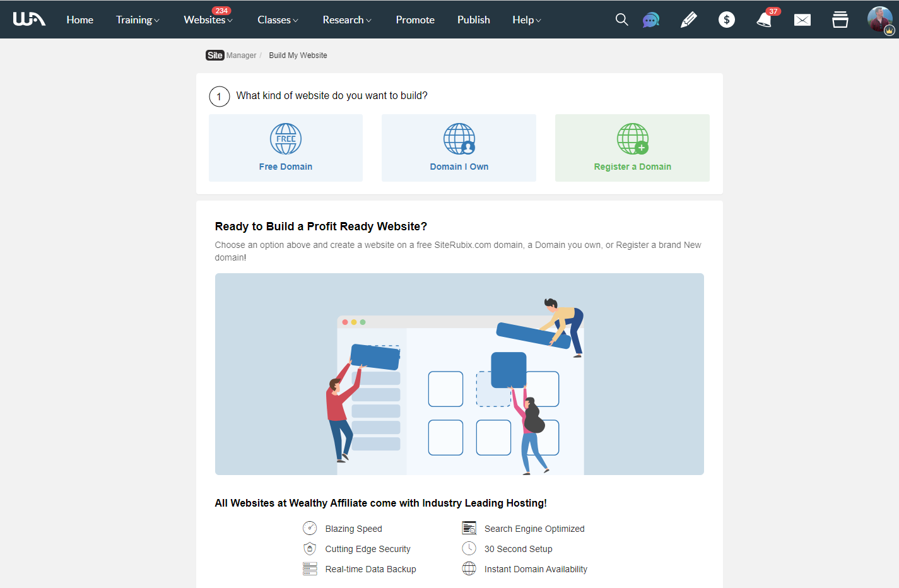Open the live chat bubble icon
This screenshot has height=588, width=899.
point(651,20)
